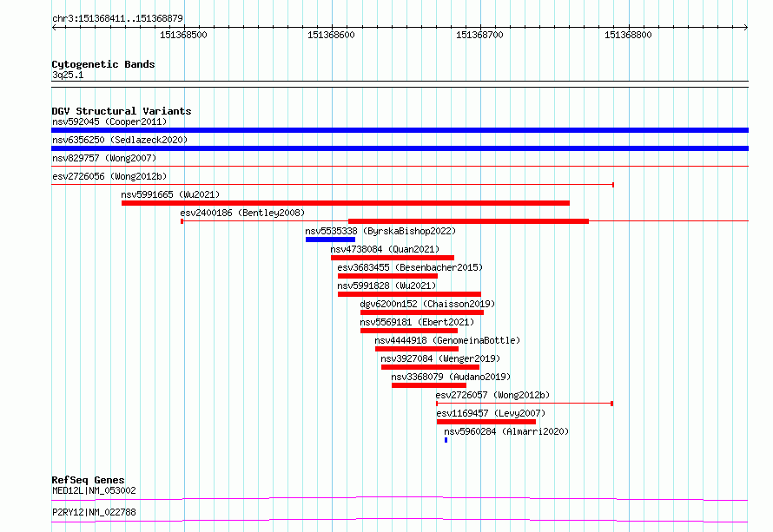773x532 pixels.
Task: Open nsv4738084 (Quan2021) variant label
Action: tap(385, 249)
